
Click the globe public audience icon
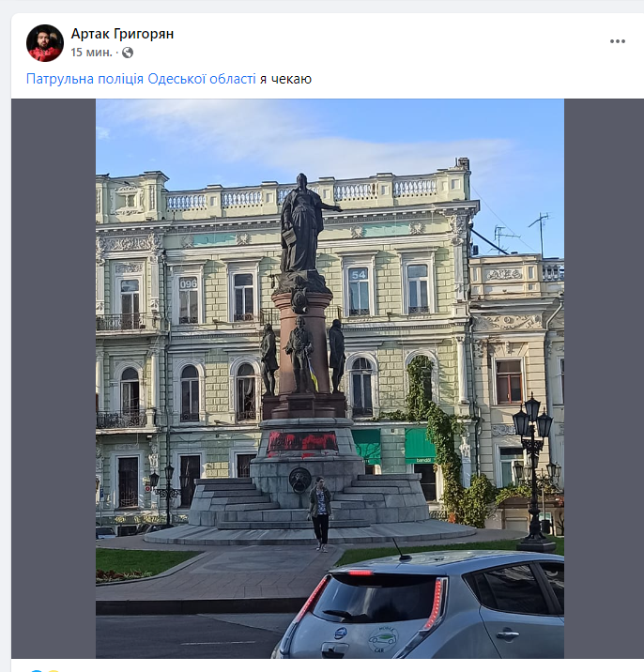click(x=128, y=53)
